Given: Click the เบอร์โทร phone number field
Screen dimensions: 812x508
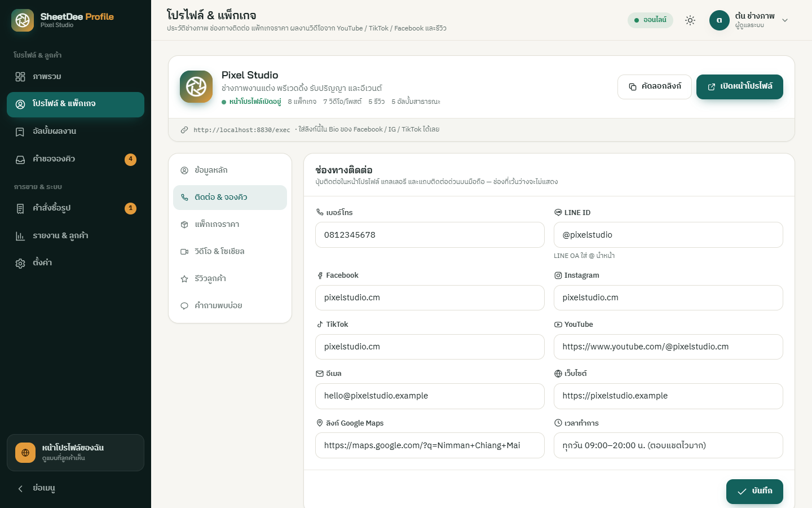Looking at the screenshot, I should pyautogui.click(x=430, y=235).
